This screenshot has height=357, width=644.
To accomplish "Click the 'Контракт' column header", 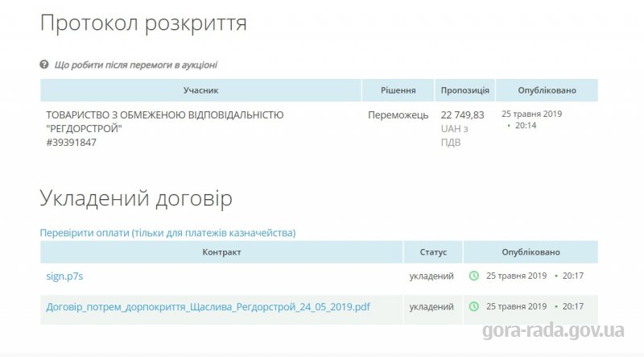I will tap(221, 252).
